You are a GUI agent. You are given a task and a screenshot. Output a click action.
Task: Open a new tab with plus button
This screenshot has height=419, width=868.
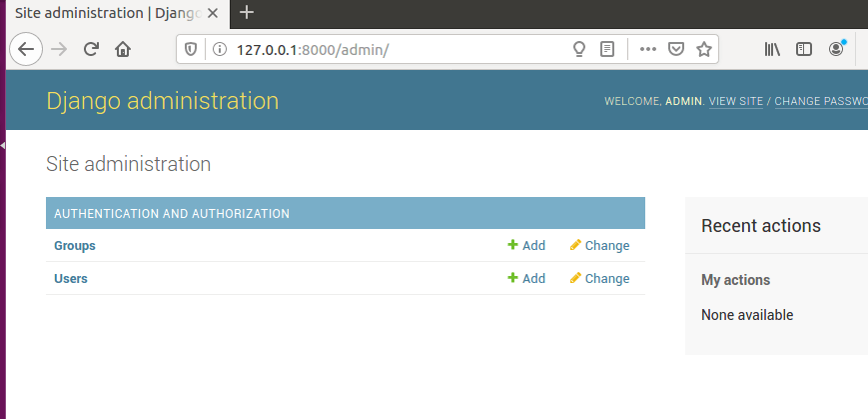[247, 12]
